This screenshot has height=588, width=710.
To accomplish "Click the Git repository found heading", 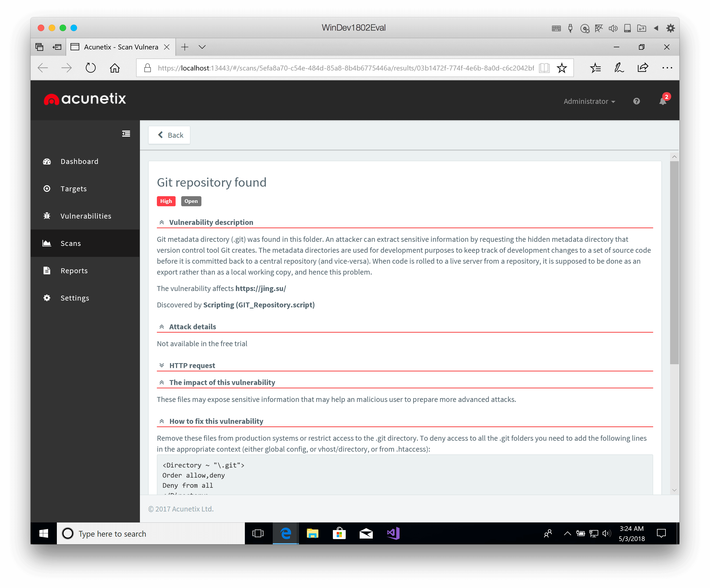I will 212,183.
